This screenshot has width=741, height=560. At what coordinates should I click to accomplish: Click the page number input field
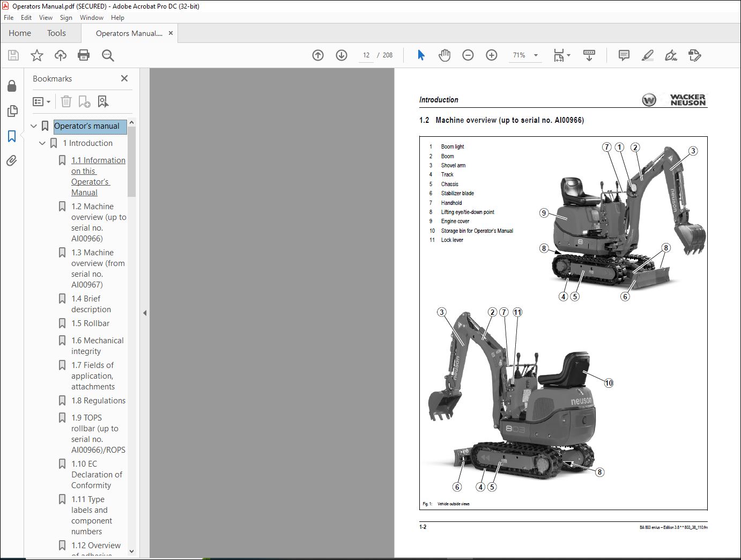[366, 55]
